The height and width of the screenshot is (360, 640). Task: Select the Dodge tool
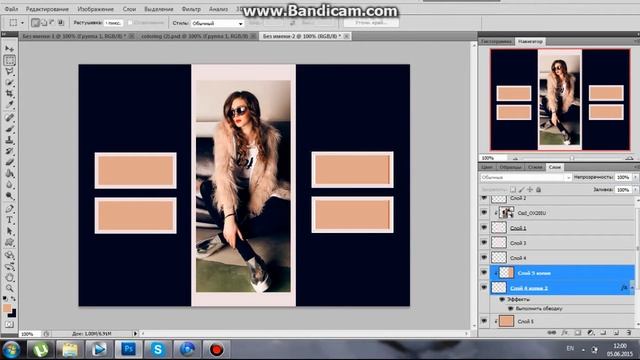click(x=9, y=196)
